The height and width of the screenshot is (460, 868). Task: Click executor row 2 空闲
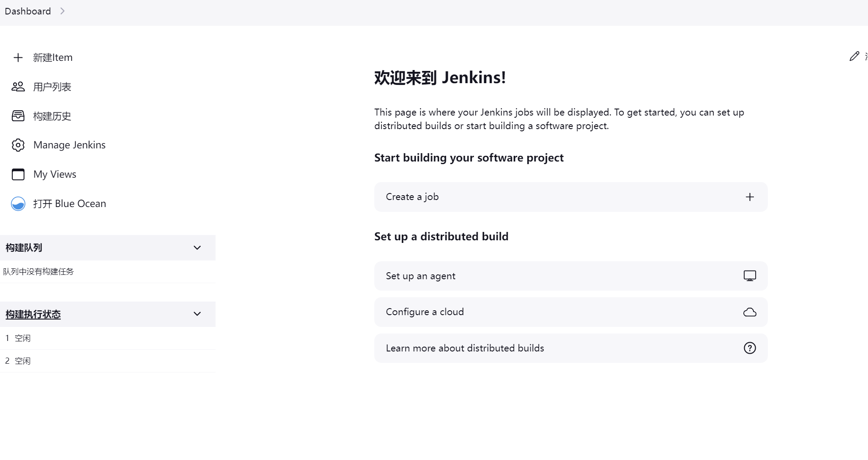(x=108, y=361)
